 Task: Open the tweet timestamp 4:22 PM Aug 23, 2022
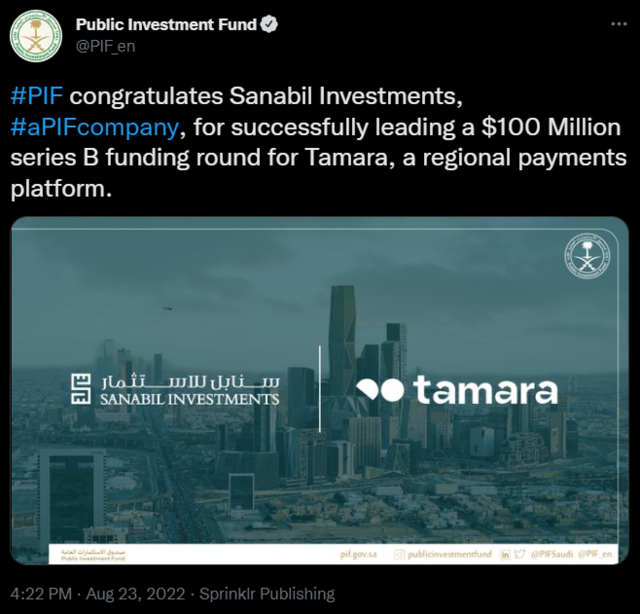[x=98, y=594]
